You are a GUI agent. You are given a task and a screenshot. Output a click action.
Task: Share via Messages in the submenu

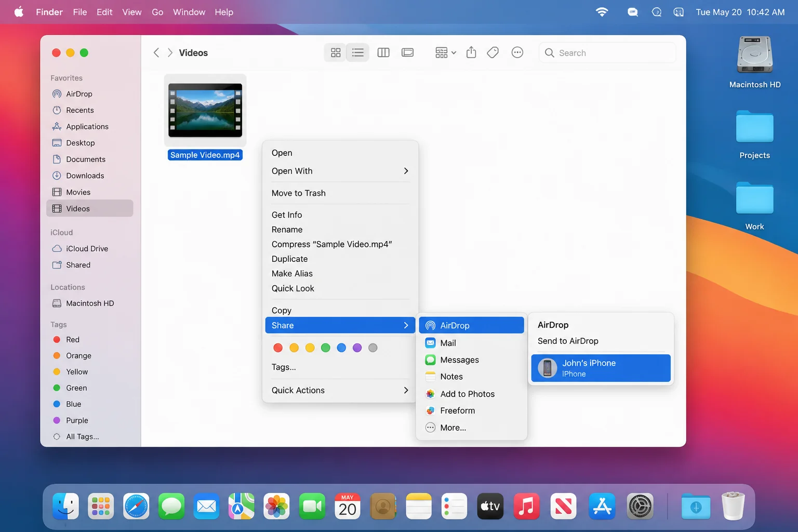click(x=471, y=360)
